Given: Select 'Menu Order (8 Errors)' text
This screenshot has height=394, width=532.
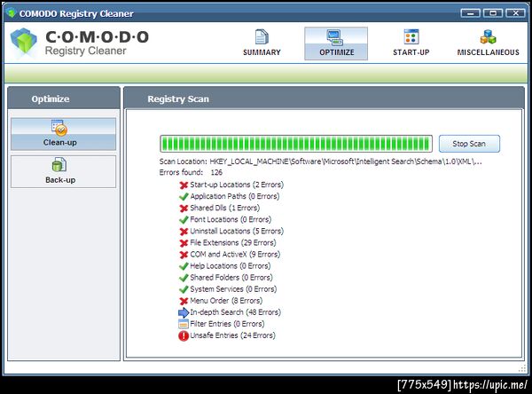Looking at the screenshot, I should [226, 301].
